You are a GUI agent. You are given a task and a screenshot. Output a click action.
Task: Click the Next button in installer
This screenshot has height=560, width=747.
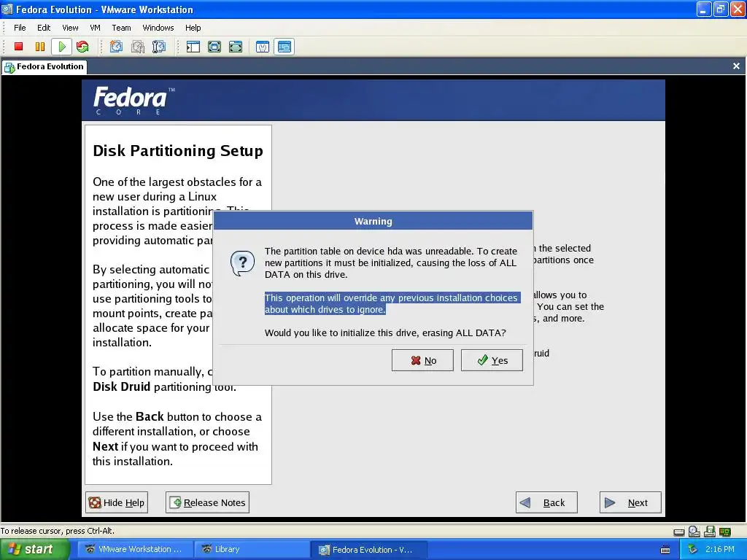coord(630,502)
